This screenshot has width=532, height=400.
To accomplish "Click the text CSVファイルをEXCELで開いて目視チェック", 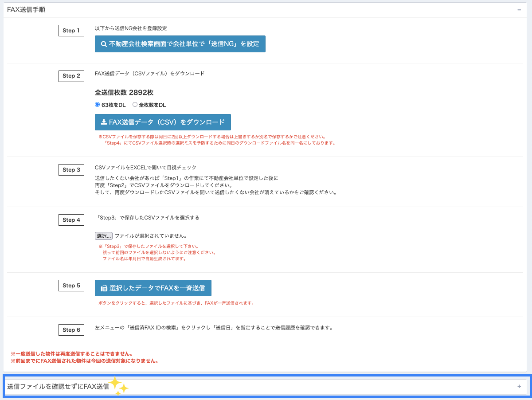I will coord(145,168).
